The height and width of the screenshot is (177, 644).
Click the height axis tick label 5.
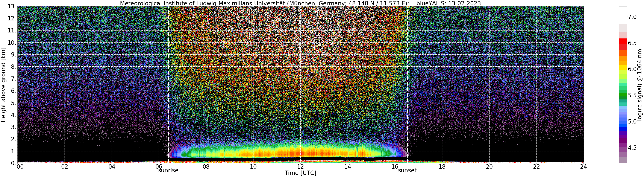[x=13, y=103]
